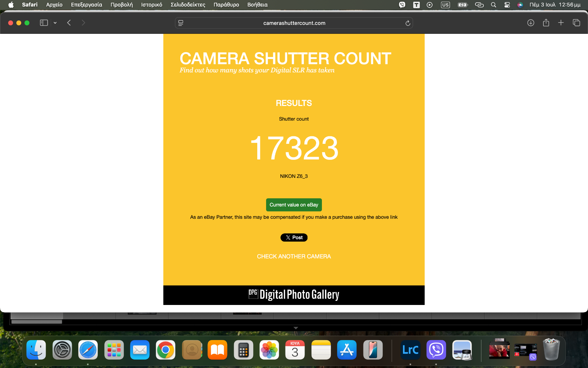The height and width of the screenshot is (368, 588).
Task: Click the battery status icon
Action: click(463, 5)
